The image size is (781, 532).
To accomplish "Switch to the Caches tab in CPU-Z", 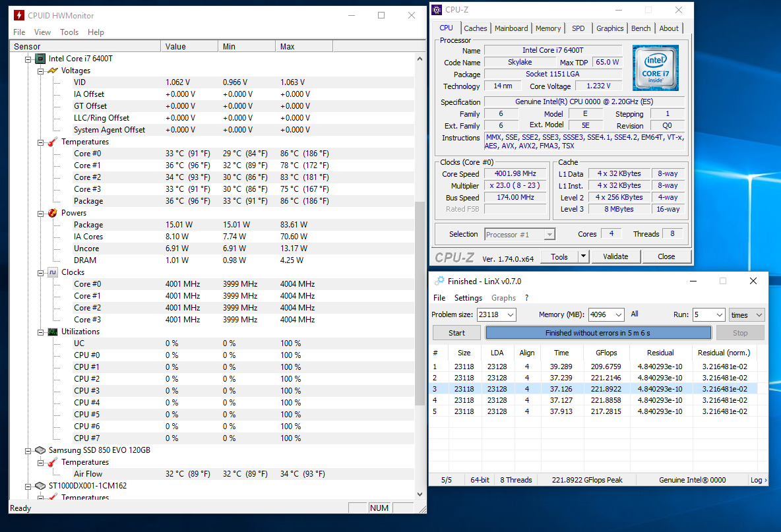I will (475, 28).
